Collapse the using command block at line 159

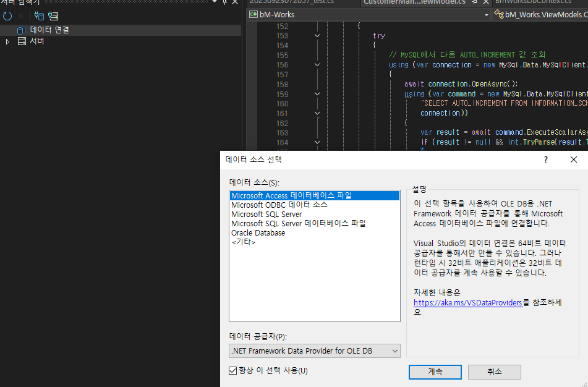pyautogui.click(x=317, y=94)
